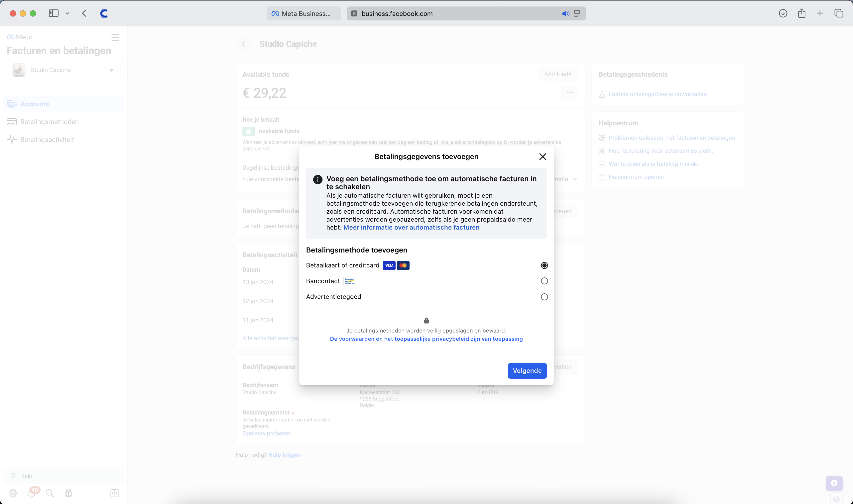Expand the sidebar options chevron
The image size is (853, 504).
point(67,14)
